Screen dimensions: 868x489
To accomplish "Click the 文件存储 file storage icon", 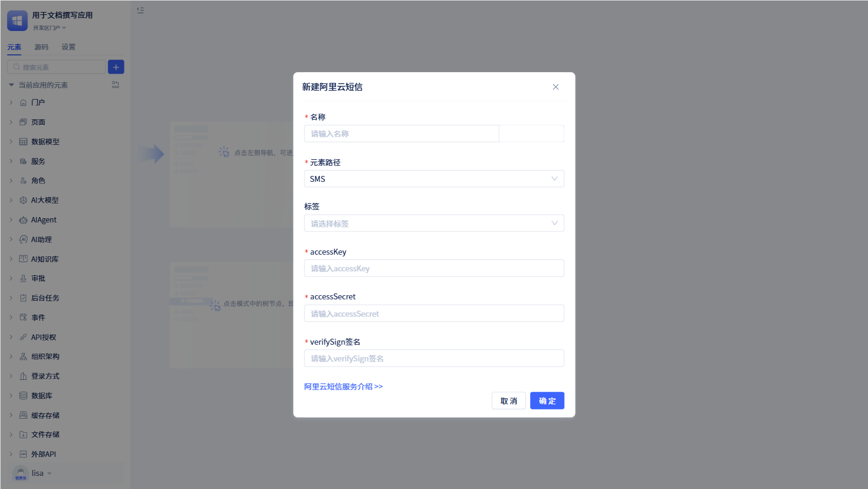I will [x=23, y=435].
